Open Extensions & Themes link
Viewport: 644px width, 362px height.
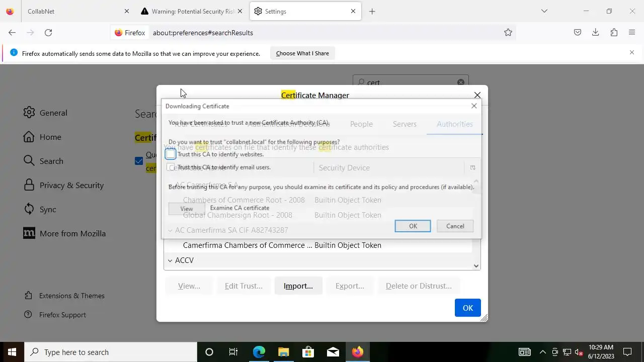pyautogui.click(x=72, y=296)
